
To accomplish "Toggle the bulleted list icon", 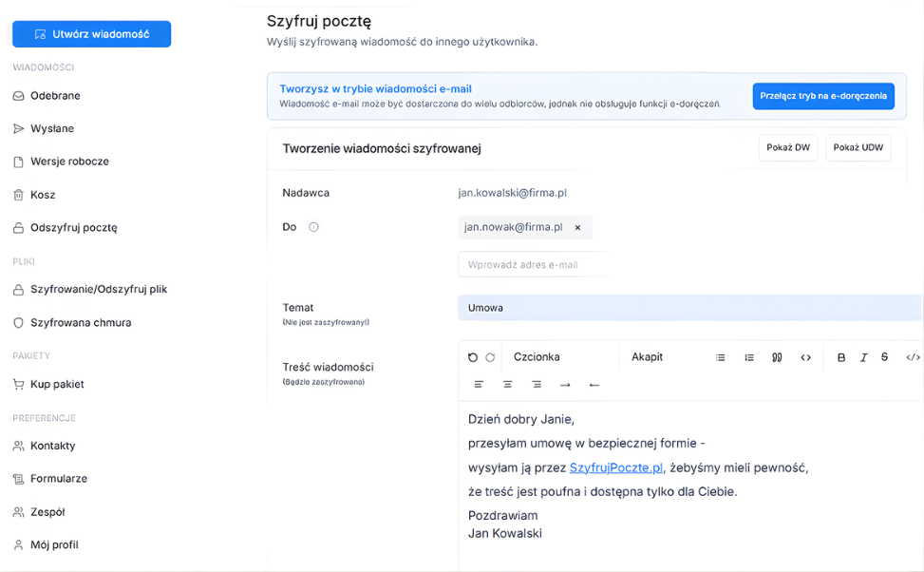I will point(720,356).
